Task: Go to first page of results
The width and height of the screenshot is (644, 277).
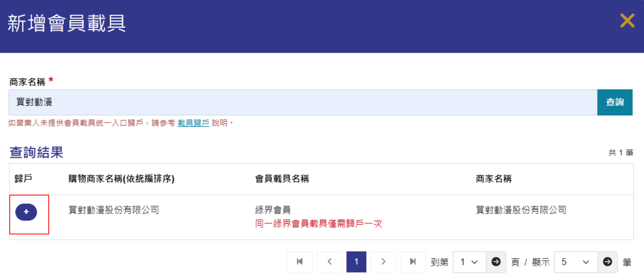Action: pos(300,262)
